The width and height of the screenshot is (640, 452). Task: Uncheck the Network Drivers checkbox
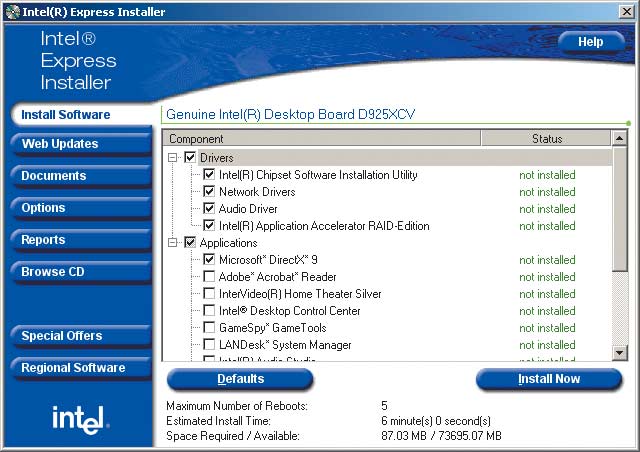209,191
